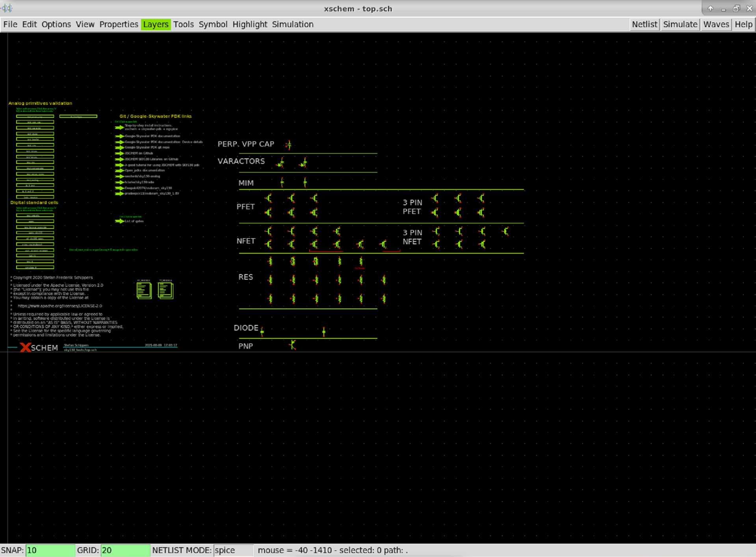Image resolution: width=756 pixels, height=557 pixels.
Task: Open the Simulation menu
Action: (293, 24)
